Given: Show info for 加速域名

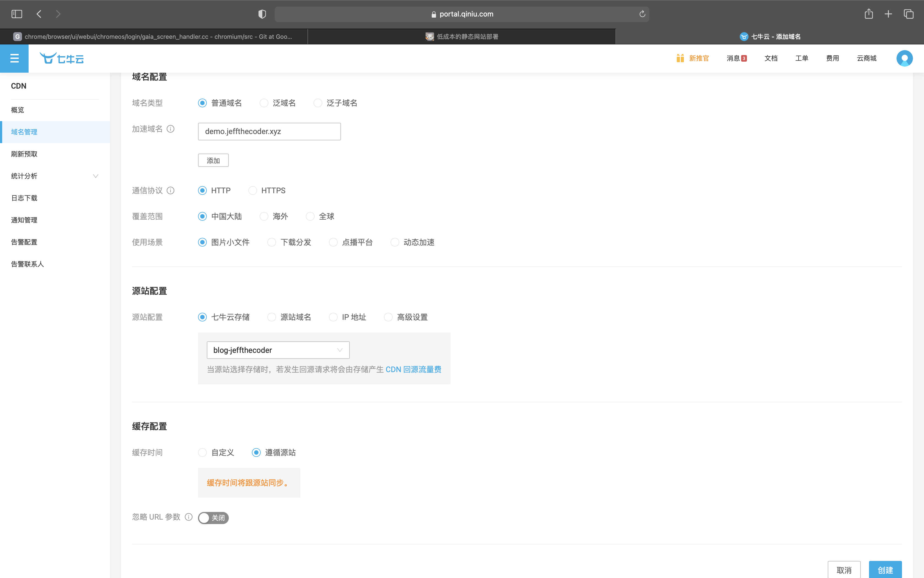Looking at the screenshot, I should tap(171, 129).
